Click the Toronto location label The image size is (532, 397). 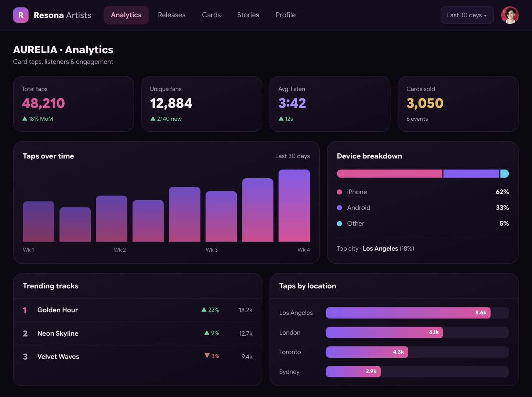click(x=290, y=352)
